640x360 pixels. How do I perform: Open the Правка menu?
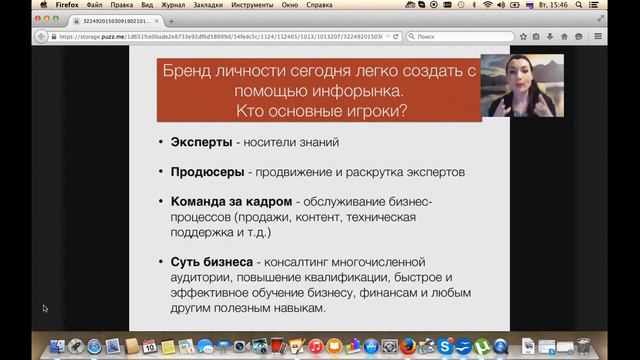122,5
